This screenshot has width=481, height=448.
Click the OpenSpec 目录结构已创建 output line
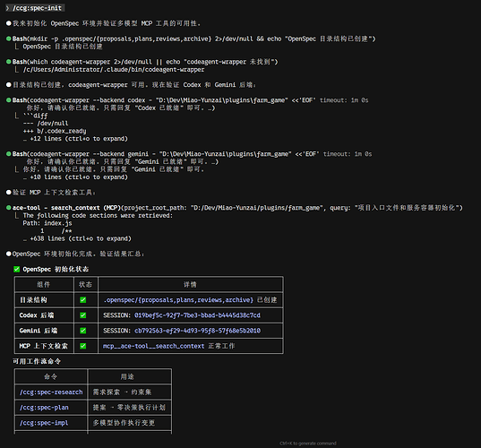coord(63,47)
